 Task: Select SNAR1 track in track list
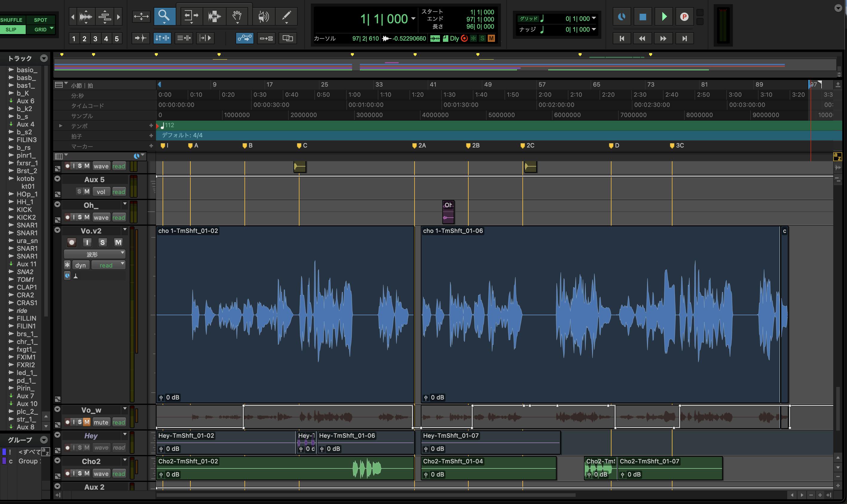coord(27,225)
